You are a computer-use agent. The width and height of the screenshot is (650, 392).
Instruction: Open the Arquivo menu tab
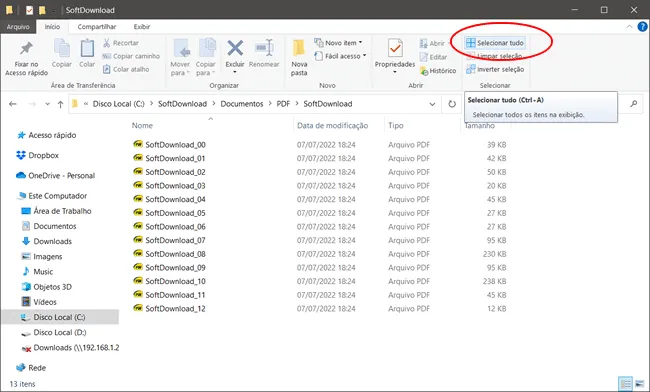18,27
